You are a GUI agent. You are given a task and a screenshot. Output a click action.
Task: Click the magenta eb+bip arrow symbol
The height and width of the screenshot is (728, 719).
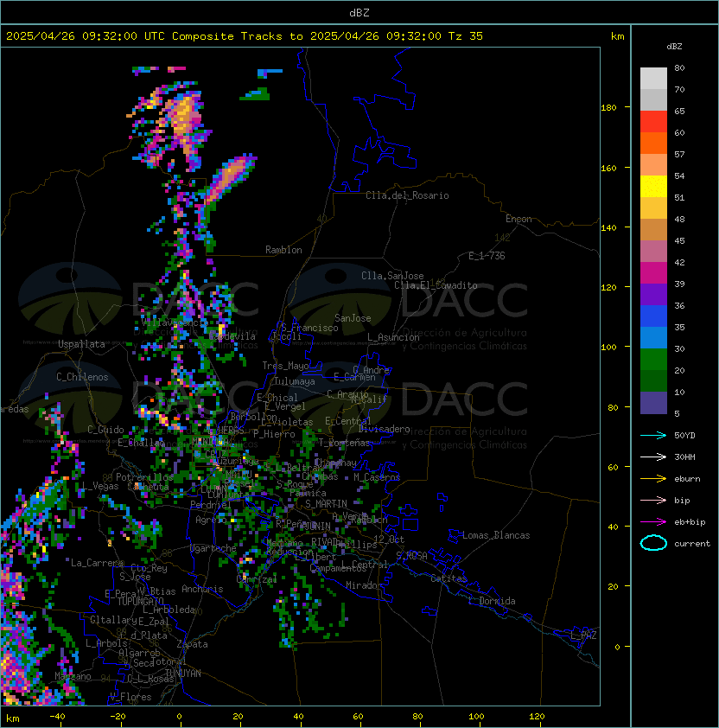point(653,522)
